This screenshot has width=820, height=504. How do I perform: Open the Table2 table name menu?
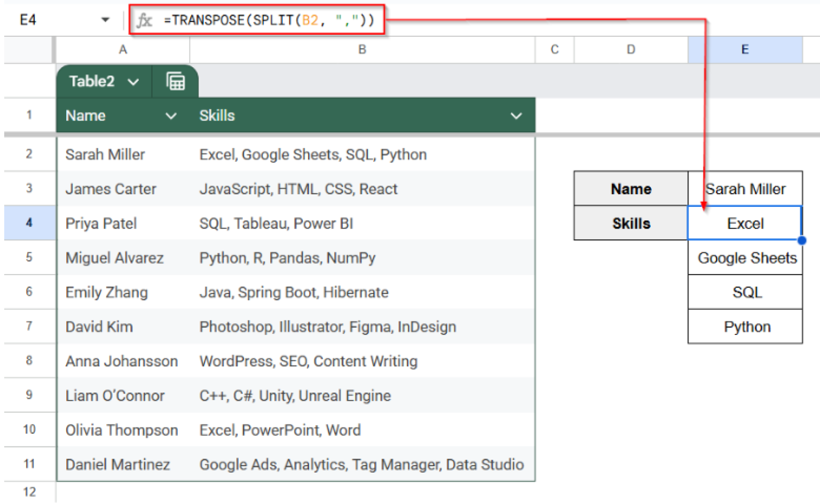[134, 81]
